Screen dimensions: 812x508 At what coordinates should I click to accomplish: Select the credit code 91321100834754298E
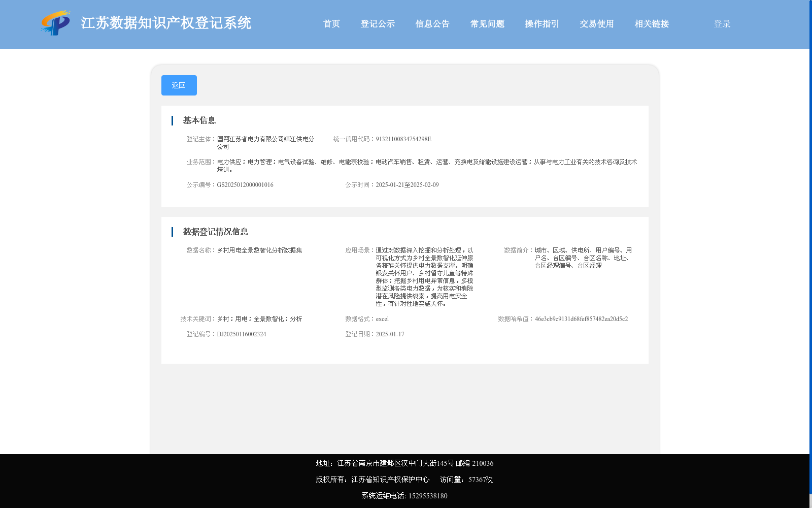(x=403, y=139)
